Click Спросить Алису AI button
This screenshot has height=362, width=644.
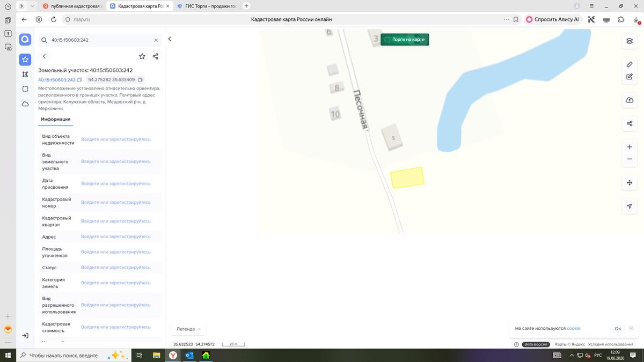click(x=552, y=19)
